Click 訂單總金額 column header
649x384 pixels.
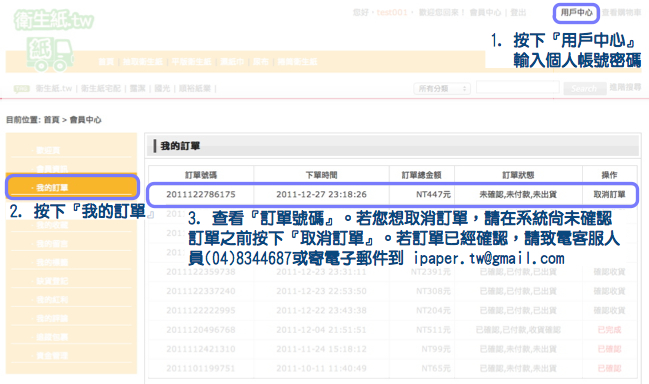pyautogui.click(x=421, y=175)
